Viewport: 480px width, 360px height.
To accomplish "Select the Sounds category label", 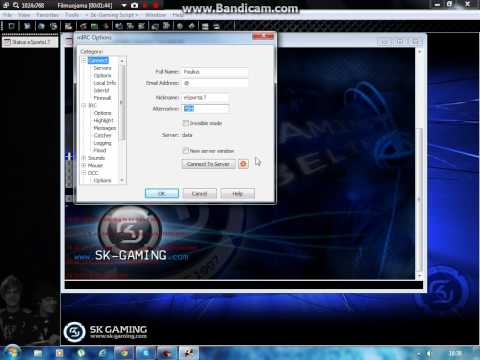I will 96,158.
